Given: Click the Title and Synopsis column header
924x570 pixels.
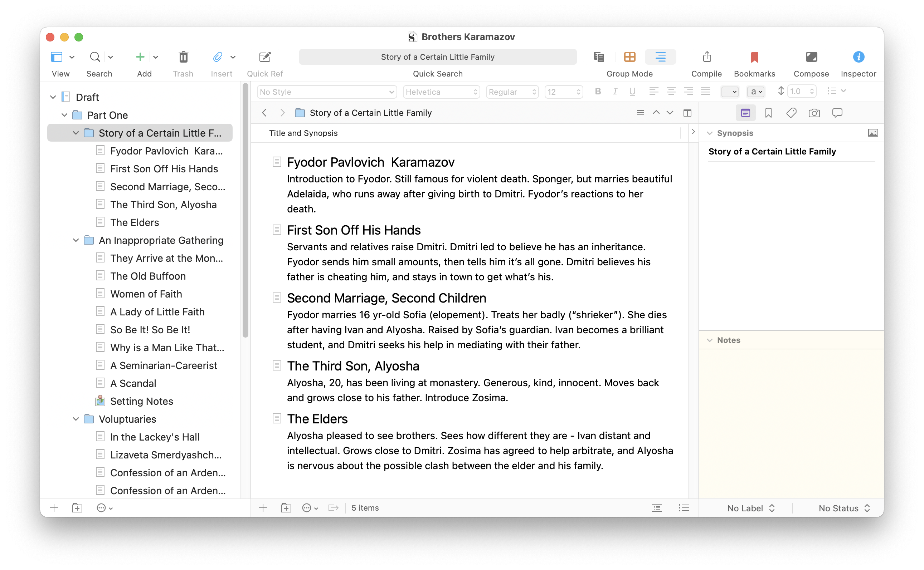Looking at the screenshot, I should 303,133.
